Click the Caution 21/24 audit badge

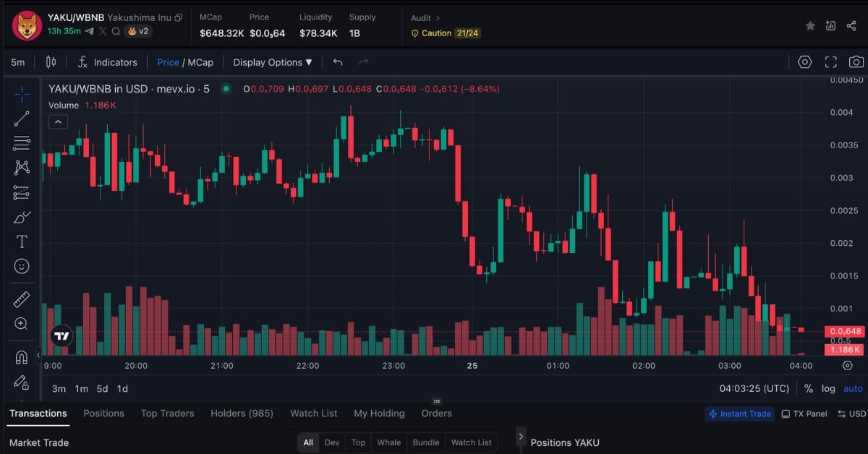(x=446, y=33)
